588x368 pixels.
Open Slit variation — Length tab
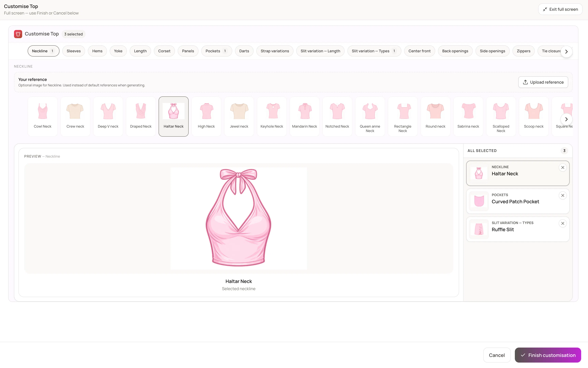tap(320, 51)
